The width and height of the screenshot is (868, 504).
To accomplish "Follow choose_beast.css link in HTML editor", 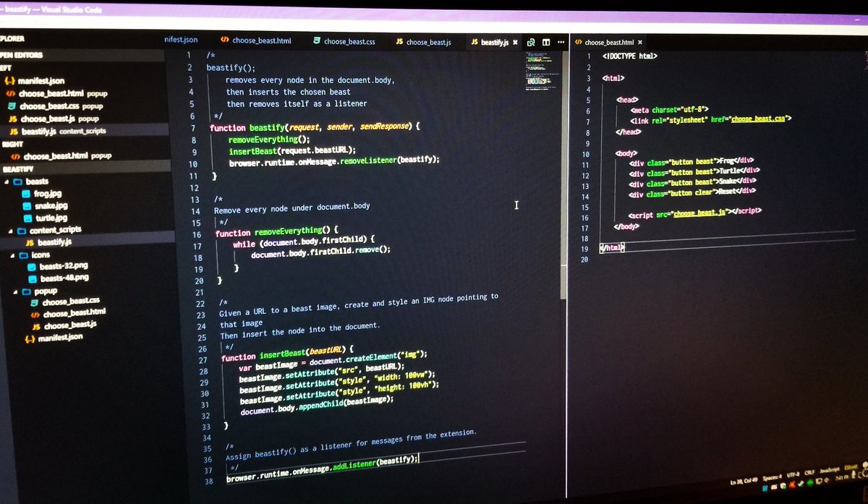I will tap(759, 118).
